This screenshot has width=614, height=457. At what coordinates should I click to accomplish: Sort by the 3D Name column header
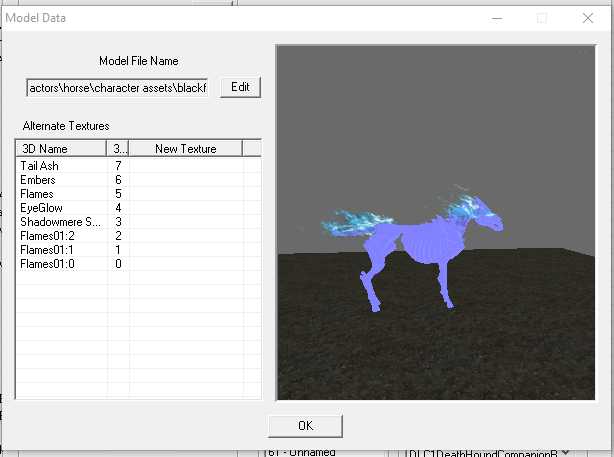(61, 149)
